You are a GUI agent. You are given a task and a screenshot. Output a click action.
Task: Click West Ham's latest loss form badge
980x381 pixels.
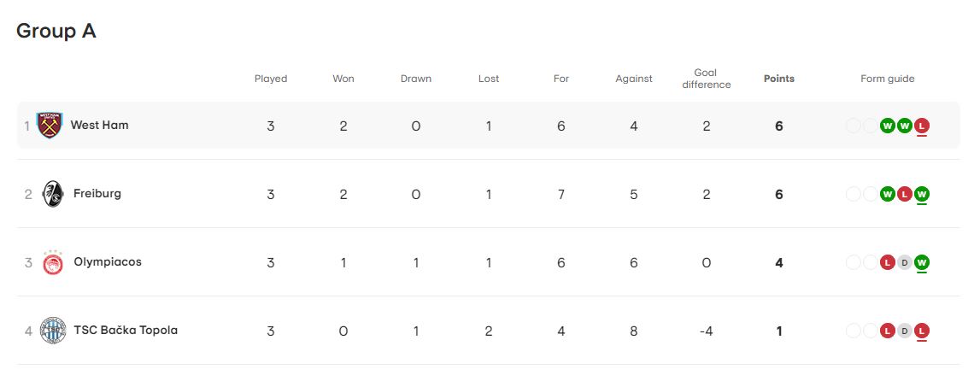[921, 126]
